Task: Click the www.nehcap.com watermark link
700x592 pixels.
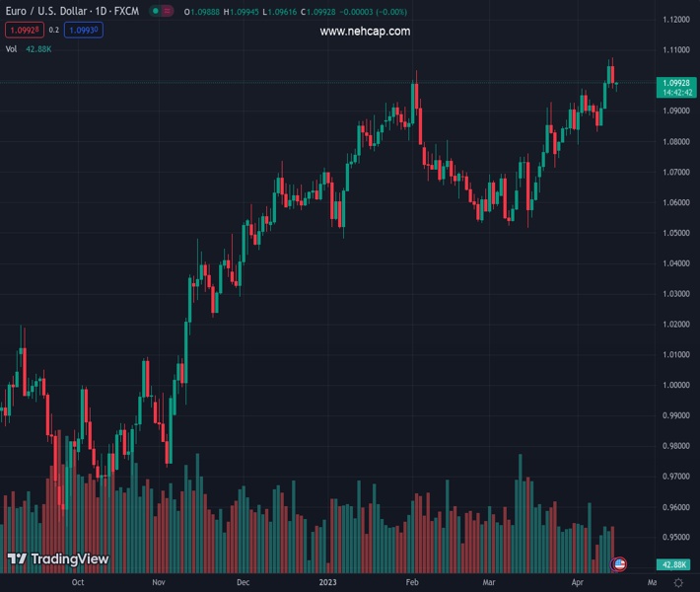Action: tap(365, 32)
